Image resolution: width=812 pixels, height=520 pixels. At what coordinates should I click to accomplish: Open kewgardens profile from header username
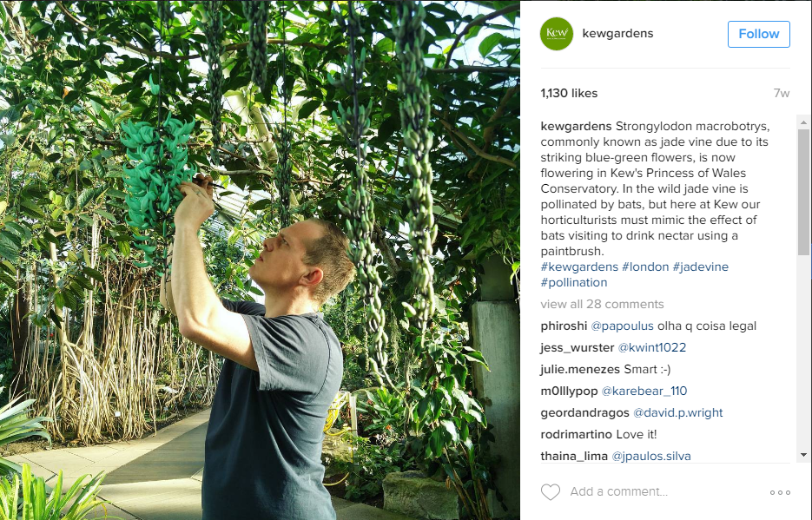[617, 34]
